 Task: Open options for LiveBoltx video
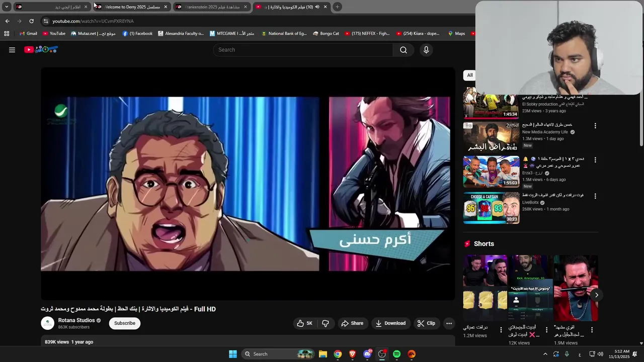point(595,196)
